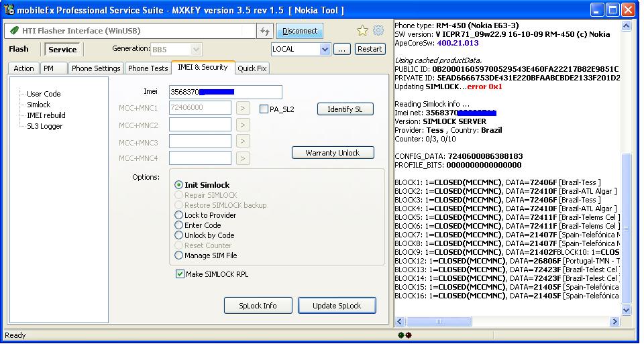
Task: Open the LOCAL server dropdown
Action: [325, 49]
